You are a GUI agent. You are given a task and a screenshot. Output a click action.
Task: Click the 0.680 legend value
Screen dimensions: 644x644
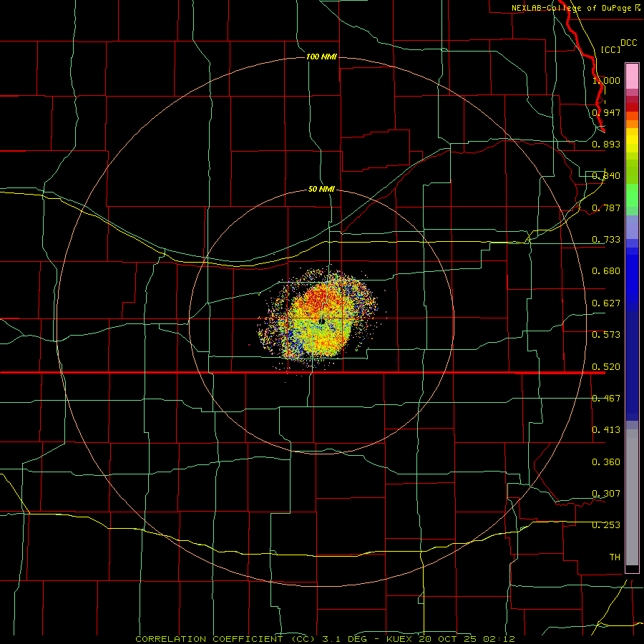606,271
